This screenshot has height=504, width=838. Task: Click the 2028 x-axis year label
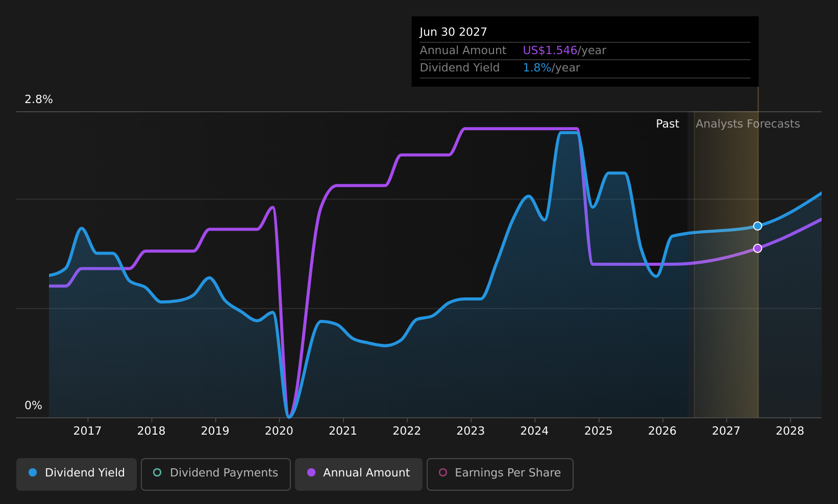point(790,431)
